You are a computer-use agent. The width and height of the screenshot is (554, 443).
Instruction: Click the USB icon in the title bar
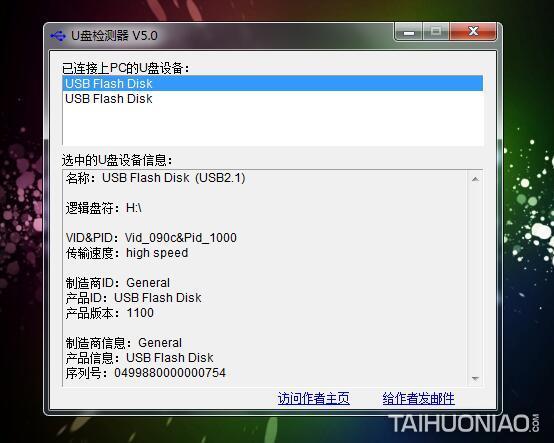(x=58, y=36)
